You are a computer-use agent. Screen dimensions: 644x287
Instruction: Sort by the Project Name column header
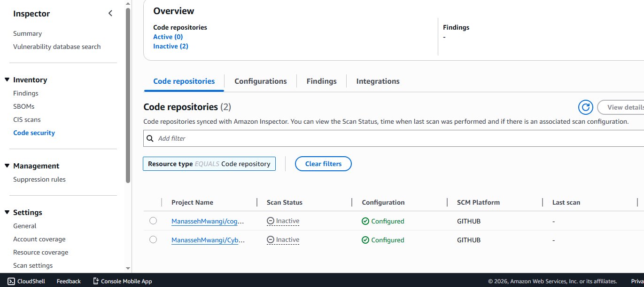[192, 202]
